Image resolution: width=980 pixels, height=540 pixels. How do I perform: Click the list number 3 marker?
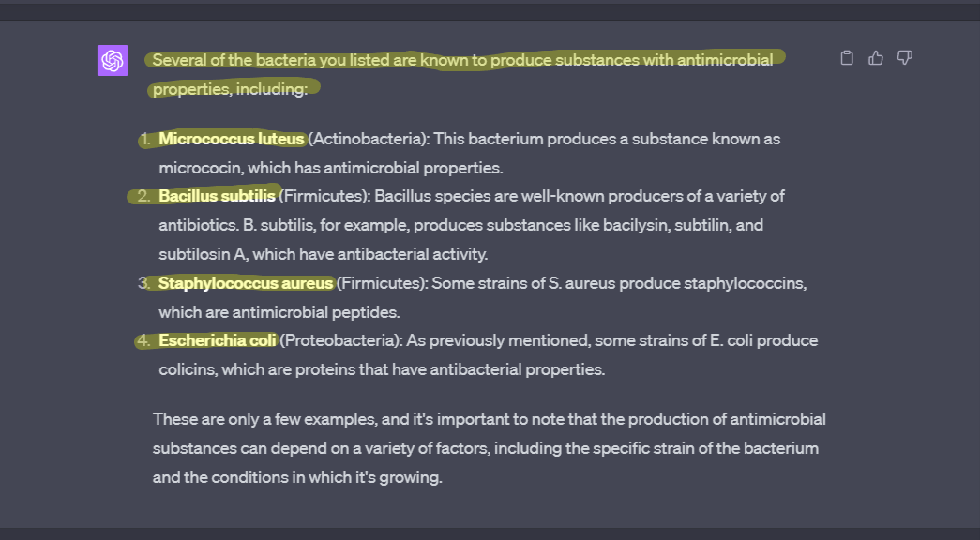tap(144, 283)
